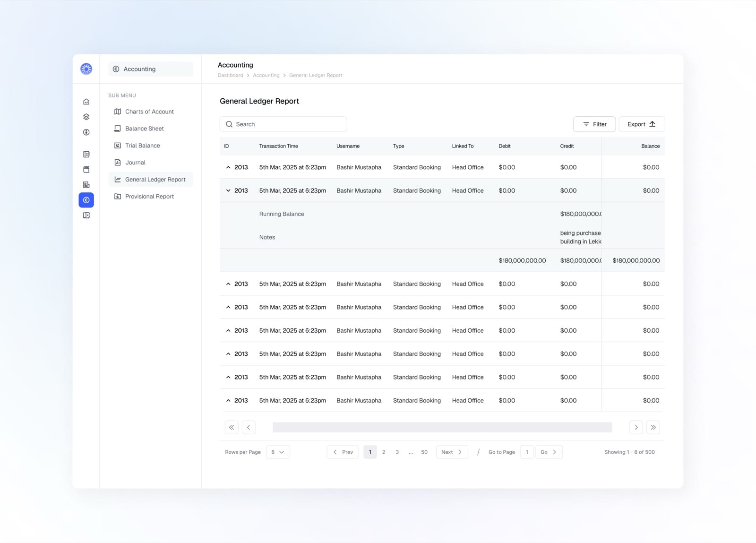The height and width of the screenshot is (543, 756).
Task: Click the sunburst app logo
Action: pos(86,69)
